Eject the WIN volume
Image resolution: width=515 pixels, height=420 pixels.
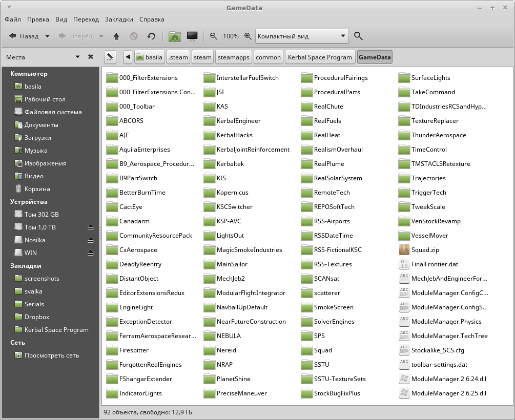tap(91, 253)
